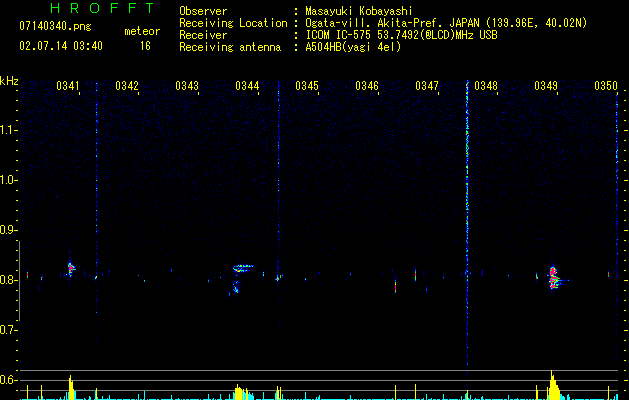
Task: Click the 0349 time marker
Action: coord(546,86)
